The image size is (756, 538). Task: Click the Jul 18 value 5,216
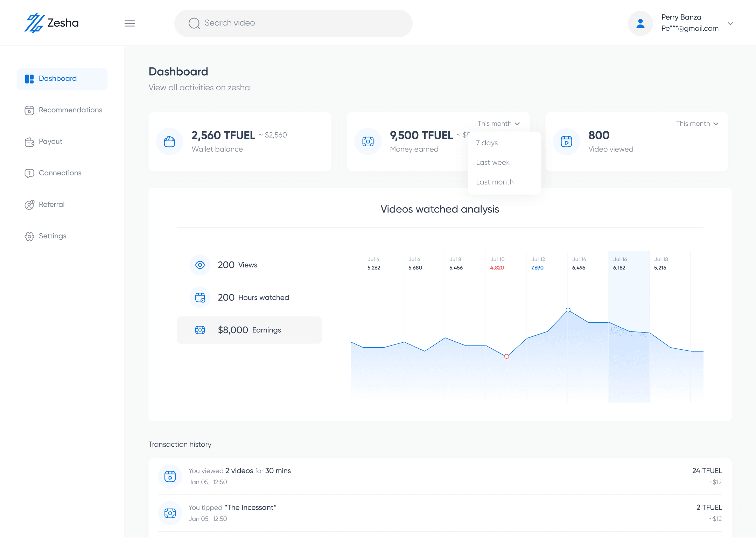[660, 268]
